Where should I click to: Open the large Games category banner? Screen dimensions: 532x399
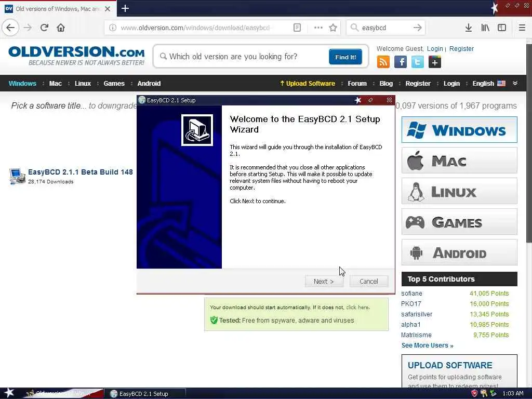coord(459,222)
